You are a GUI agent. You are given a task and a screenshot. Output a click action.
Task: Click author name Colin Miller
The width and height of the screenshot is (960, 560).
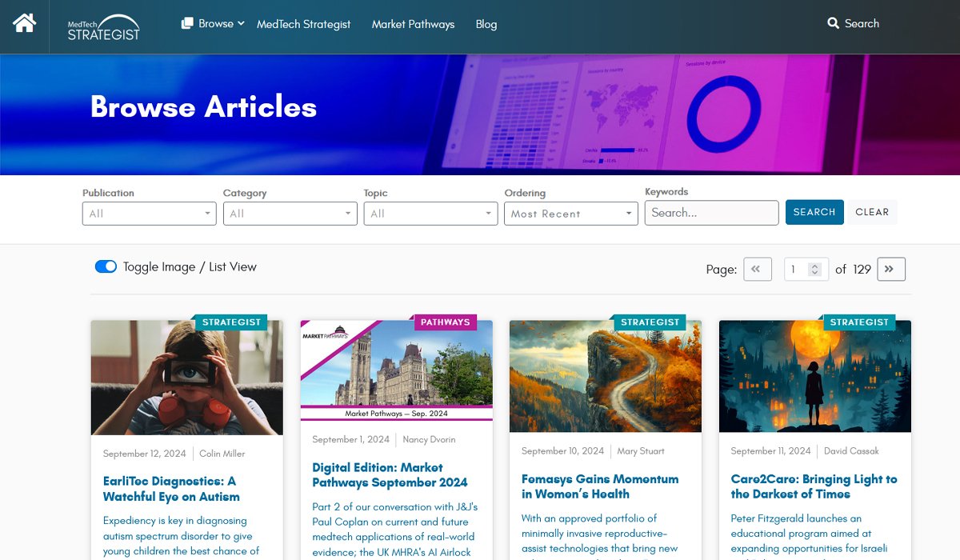click(222, 454)
